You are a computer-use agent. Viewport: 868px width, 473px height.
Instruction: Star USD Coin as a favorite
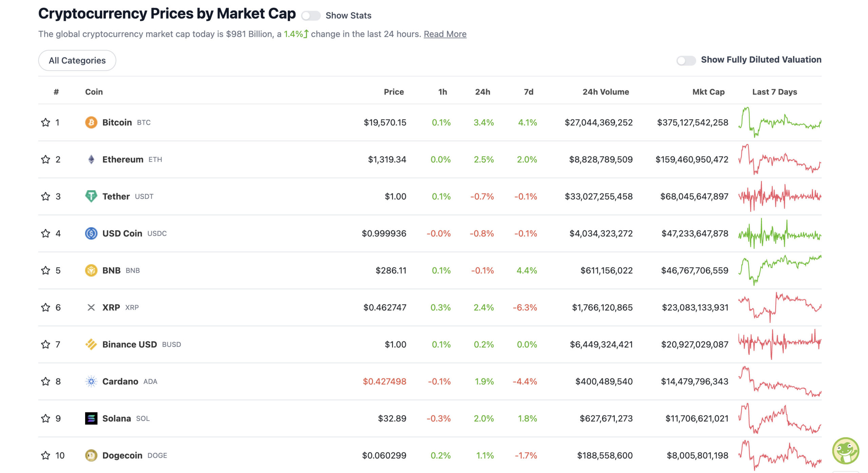[x=45, y=233]
